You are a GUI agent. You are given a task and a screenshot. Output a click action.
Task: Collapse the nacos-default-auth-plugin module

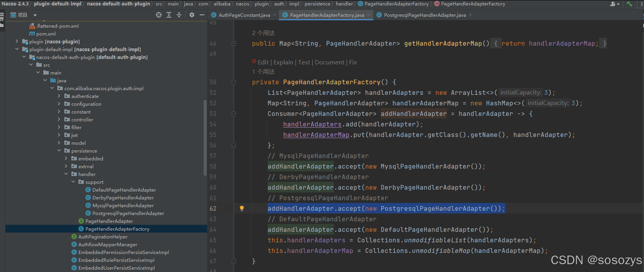[x=24, y=57]
